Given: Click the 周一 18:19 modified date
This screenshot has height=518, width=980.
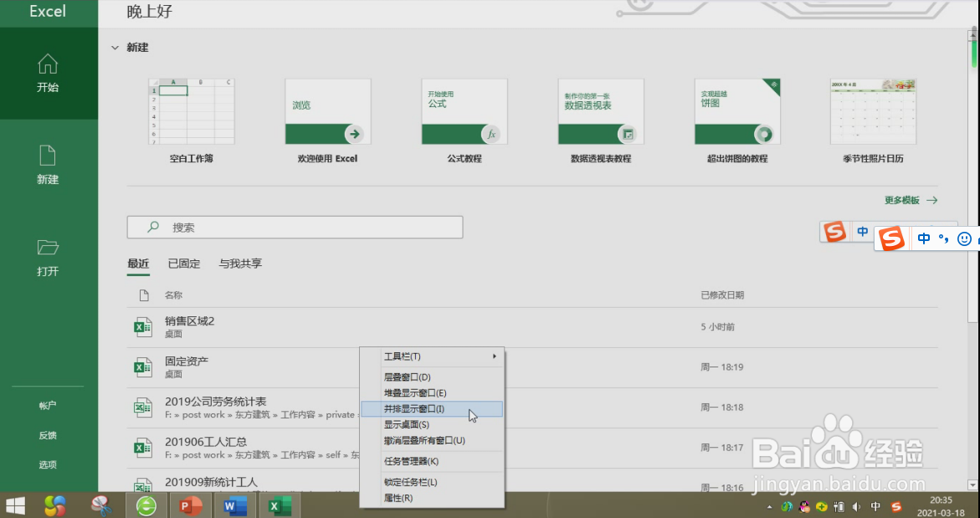Looking at the screenshot, I should (722, 367).
